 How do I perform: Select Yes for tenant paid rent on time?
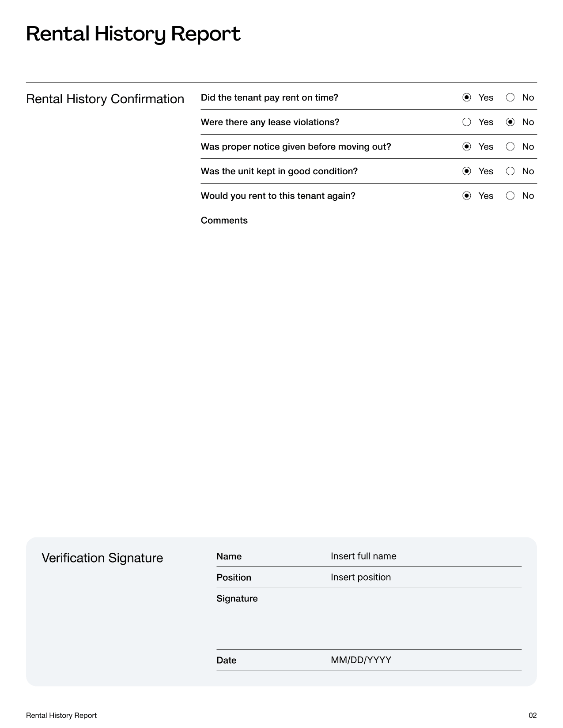pyautogui.click(x=466, y=98)
